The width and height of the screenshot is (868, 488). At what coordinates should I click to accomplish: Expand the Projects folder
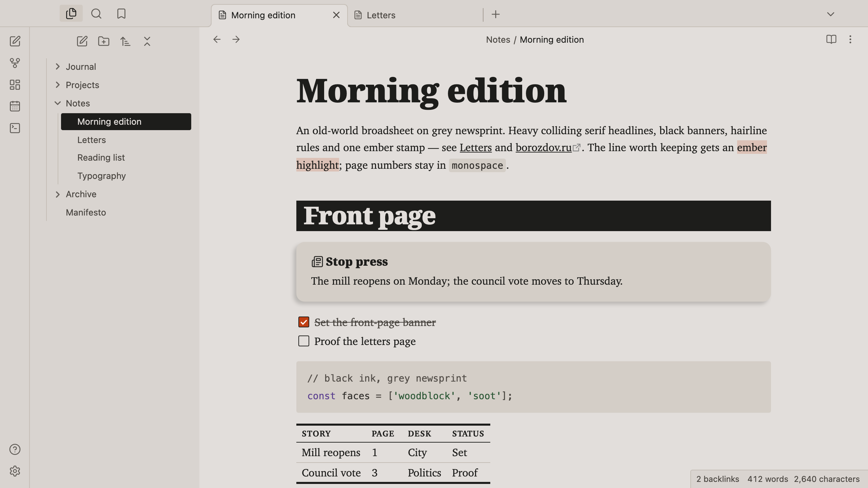click(x=58, y=85)
